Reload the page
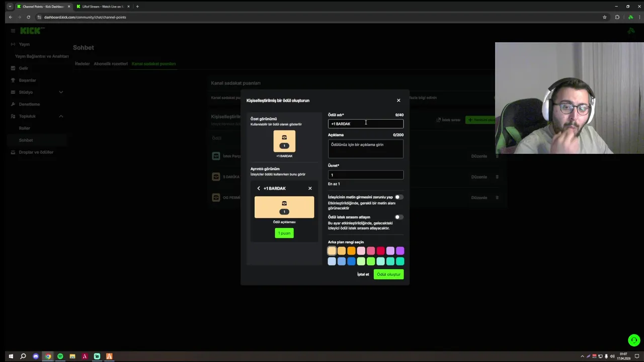Screen dimensions: 644x362 click(x=28, y=17)
